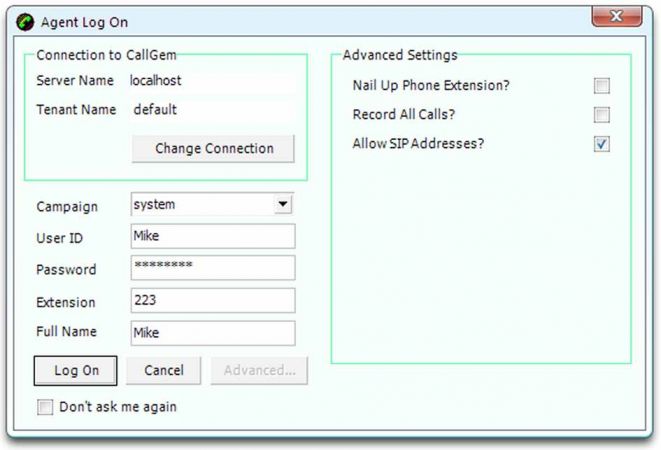Click the Log On button
The image size is (661, 450).
(x=76, y=370)
